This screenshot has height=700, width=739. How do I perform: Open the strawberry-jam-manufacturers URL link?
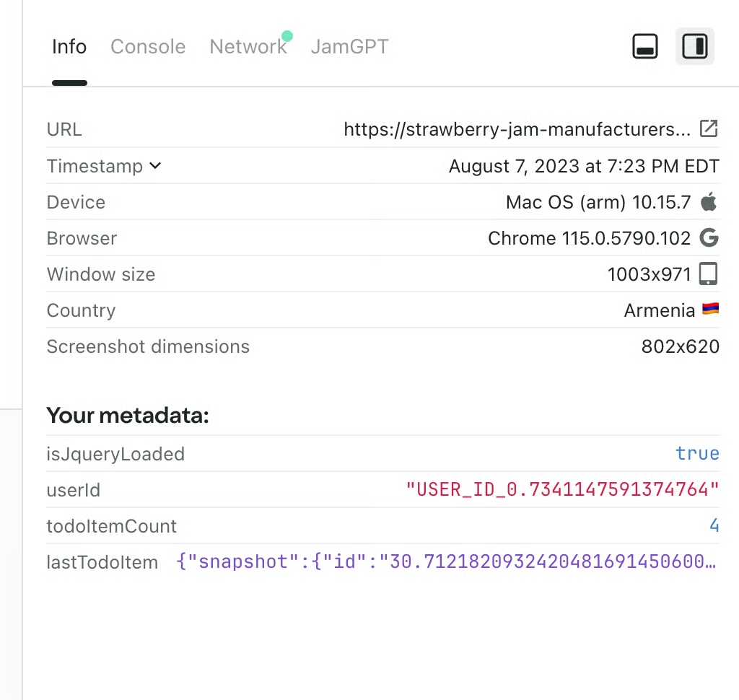pyautogui.click(x=517, y=130)
